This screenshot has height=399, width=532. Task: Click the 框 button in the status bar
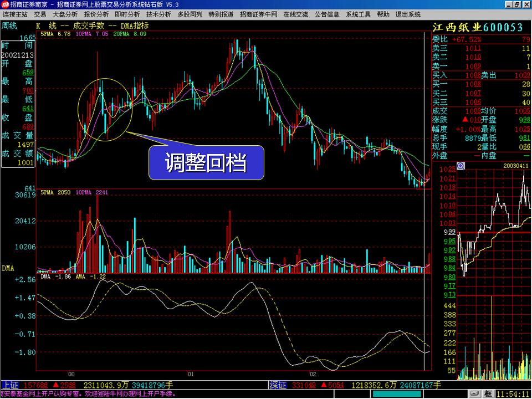[x=489, y=394]
